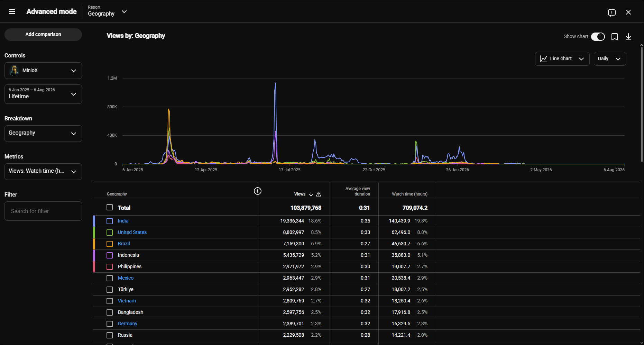Check the Mexico row checkbox
The height and width of the screenshot is (345, 644).
110,278
